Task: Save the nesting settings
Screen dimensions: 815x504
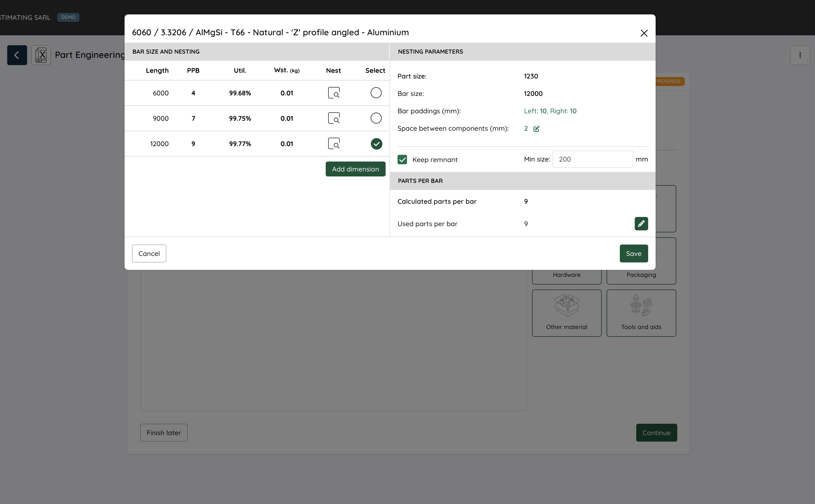Action: pos(633,254)
